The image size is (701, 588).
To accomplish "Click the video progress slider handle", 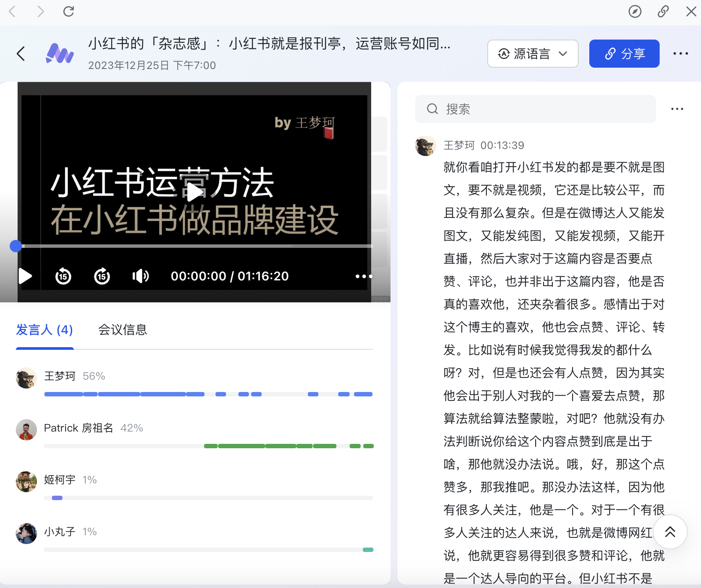I will click(x=16, y=246).
